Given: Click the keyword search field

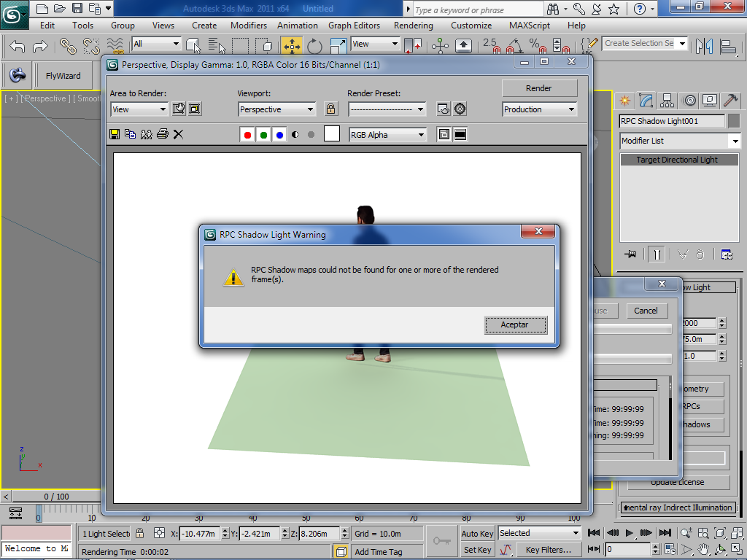Looking at the screenshot, I should 478,10.
